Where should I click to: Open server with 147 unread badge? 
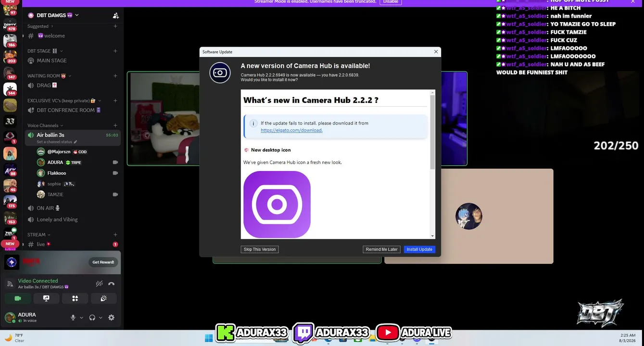tap(10, 73)
